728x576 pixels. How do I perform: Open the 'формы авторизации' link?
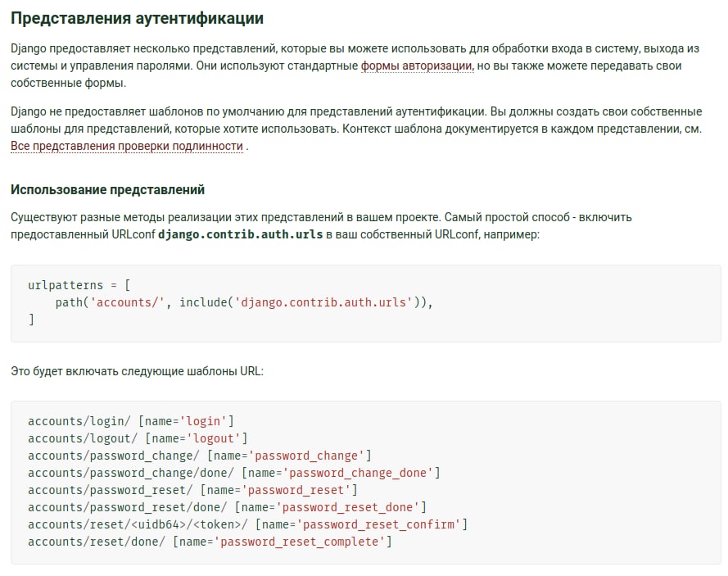[x=418, y=66]
